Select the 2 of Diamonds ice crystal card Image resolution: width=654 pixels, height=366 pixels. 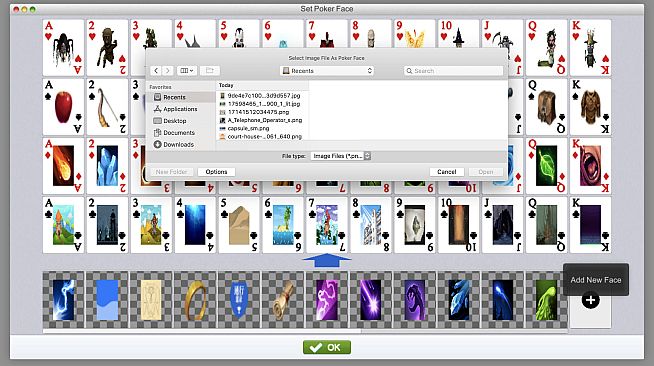pyautogui.click(x=107, y=166)
